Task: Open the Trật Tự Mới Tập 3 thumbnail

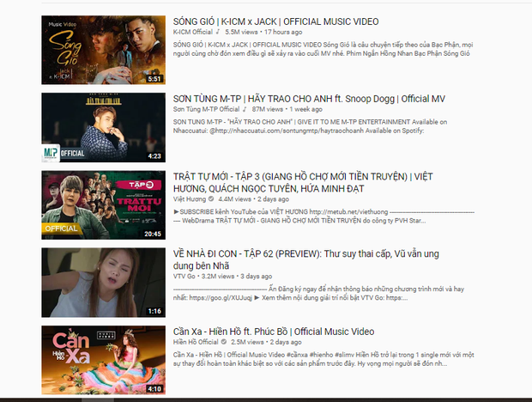Action: 104,205
